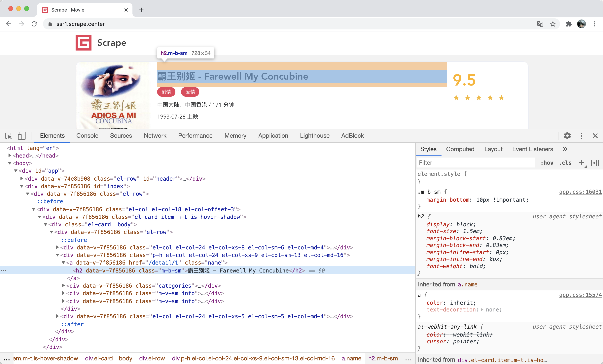The height and width of the screenshot is (364, 603).
Task: Toggle the device toolbar icon
Action: click(x=21, y=136)
